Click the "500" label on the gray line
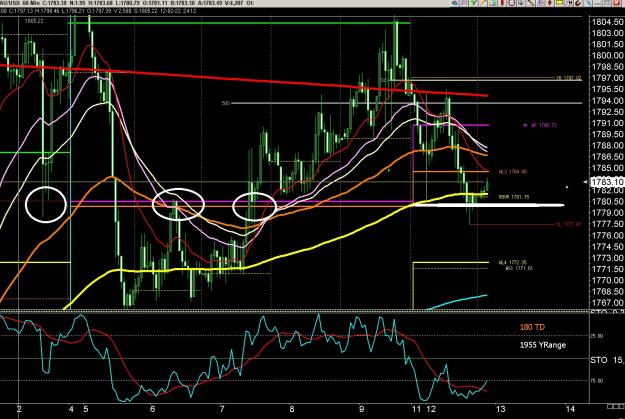 click(x=226, y=103)
